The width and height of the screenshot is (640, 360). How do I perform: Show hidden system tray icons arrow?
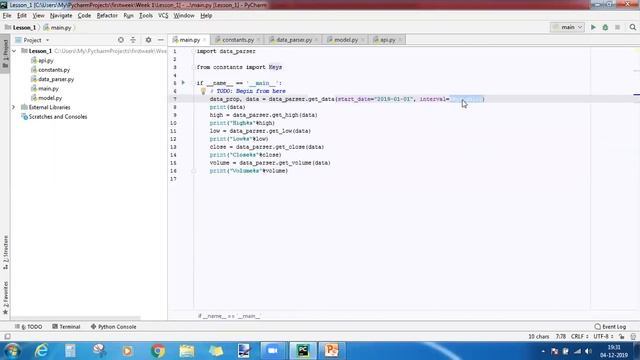(x=543, y=351)
